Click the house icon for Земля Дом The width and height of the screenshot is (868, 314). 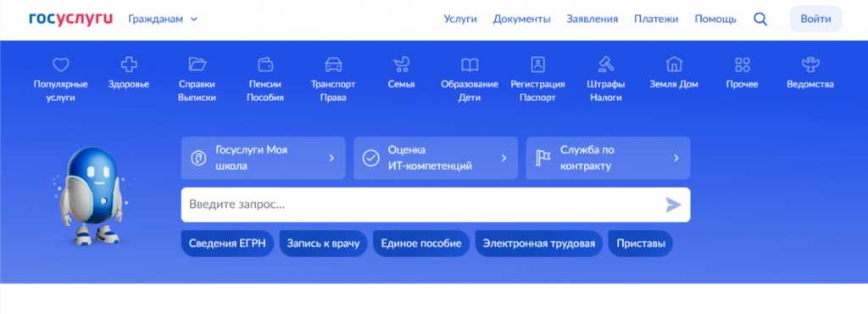click(674, 64)
